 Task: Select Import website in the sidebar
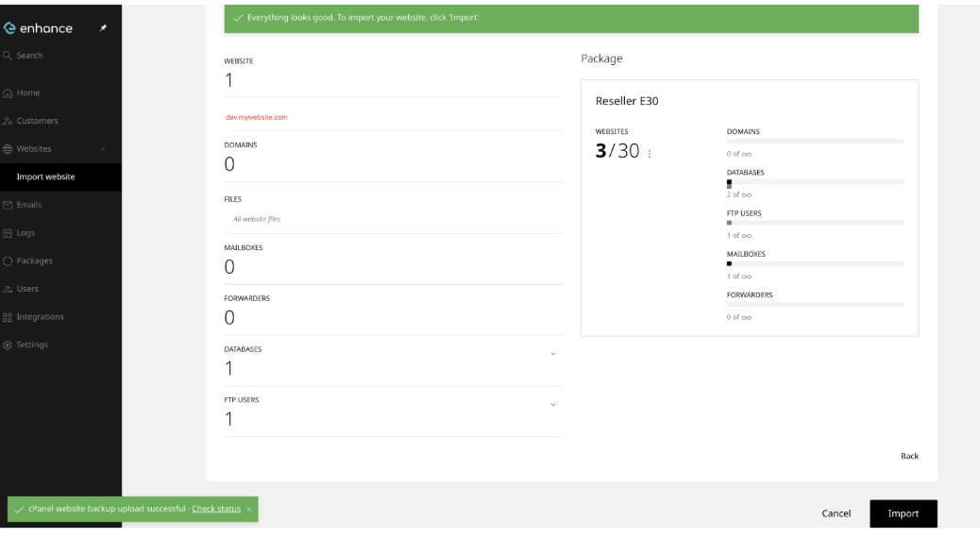(60, 177)
